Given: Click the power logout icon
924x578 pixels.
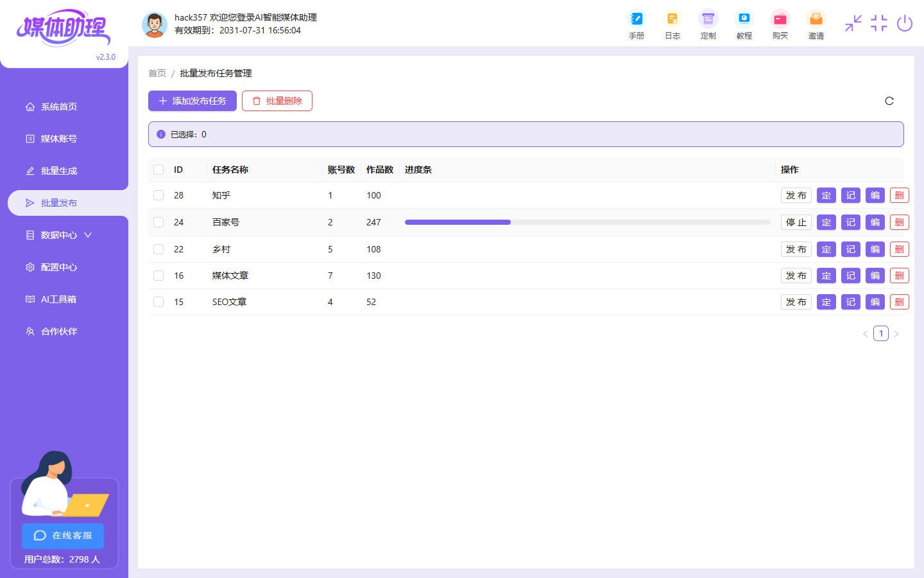Looking at the screenshot, I should click(905, 24).
